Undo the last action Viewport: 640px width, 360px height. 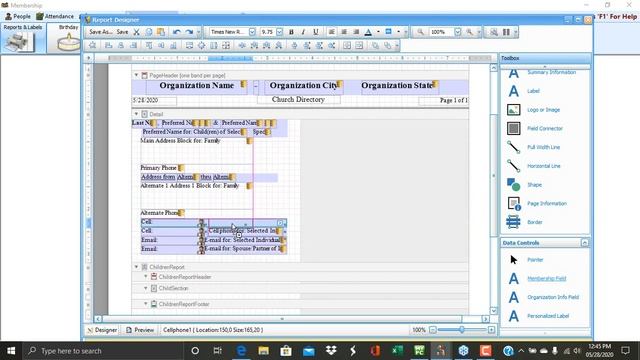coord(176,32)
